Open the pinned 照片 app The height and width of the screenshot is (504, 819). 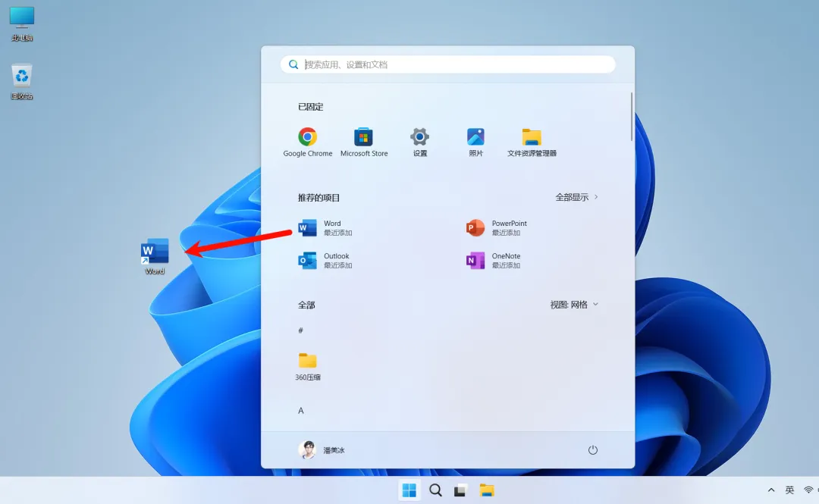[x=475, y=142]
